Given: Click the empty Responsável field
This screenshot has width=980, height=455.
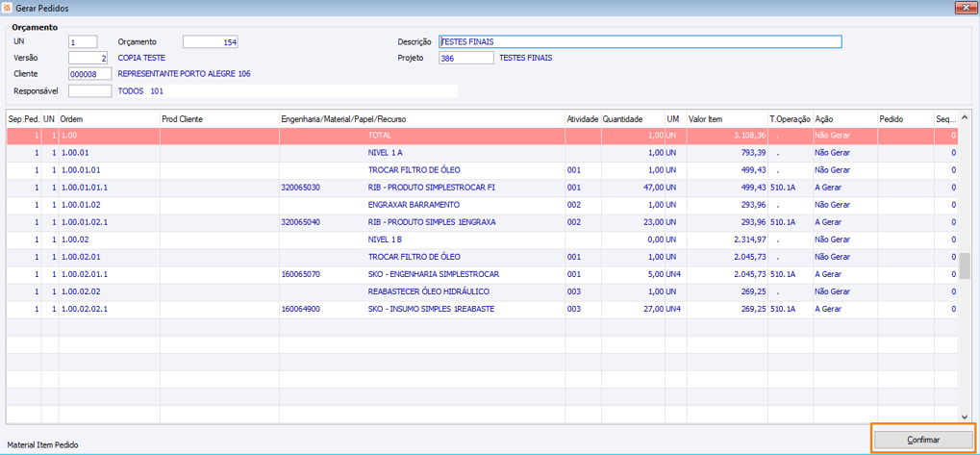Looking at the screenshot, I should point(89,90).
